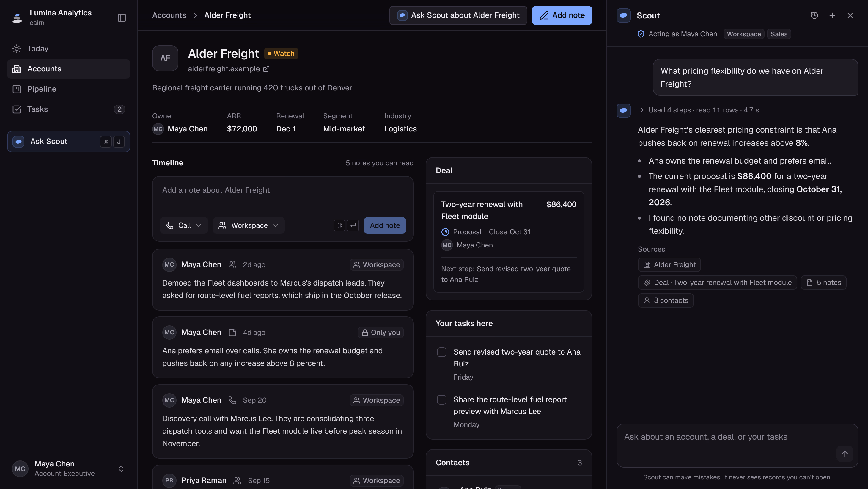Click the people icon on Priya Raman note
868x489 pixels.
[x=237, y=481]
